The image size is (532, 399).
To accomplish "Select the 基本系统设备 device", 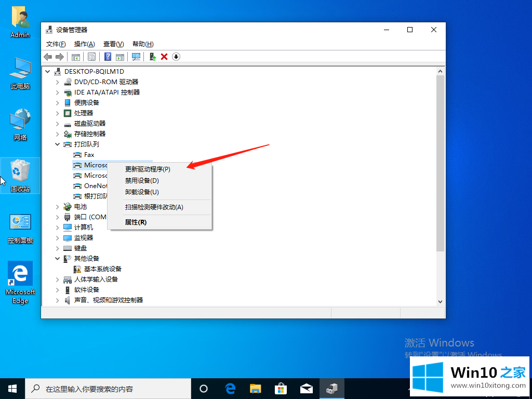I will [x=102, y=269].
